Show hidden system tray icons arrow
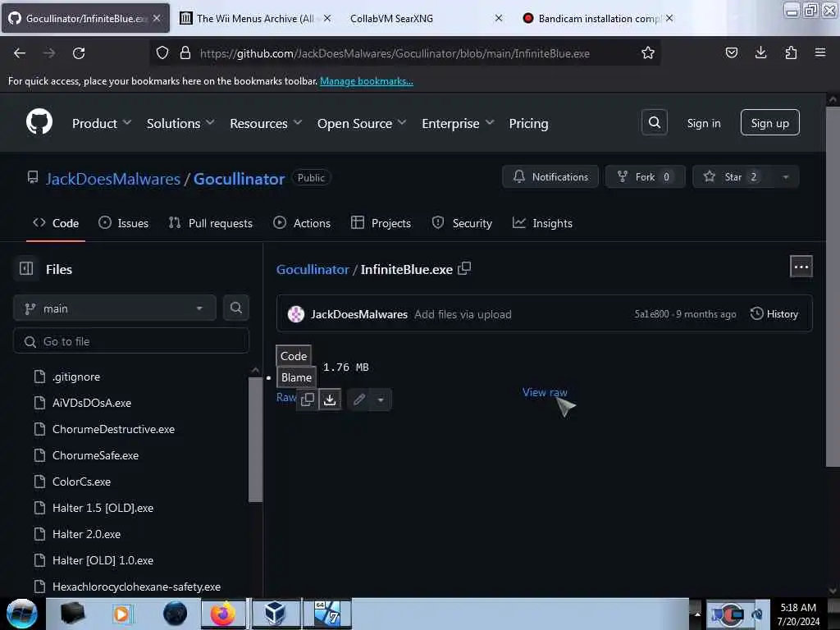Viewport: 840px width, 630px height. point(697,614)
